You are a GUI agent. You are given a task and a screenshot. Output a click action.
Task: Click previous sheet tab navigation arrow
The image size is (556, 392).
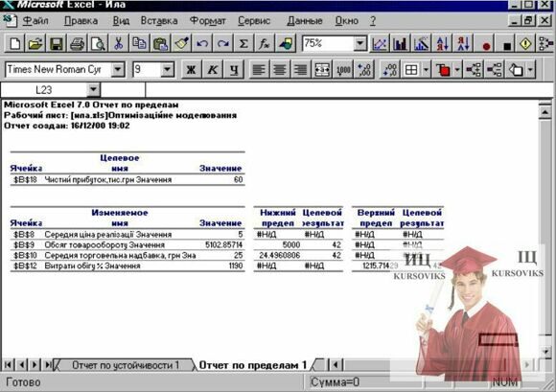pos(21,365)
